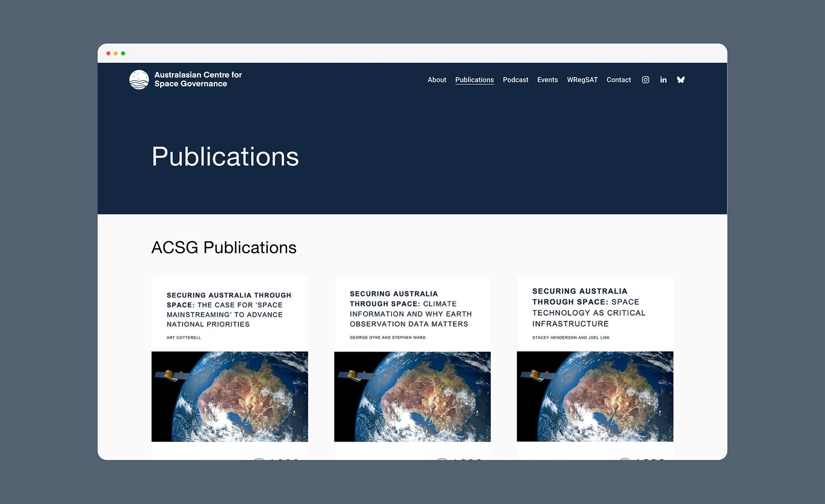
Task: Select the Publications nav item
Action: click(x=474, y=80)
